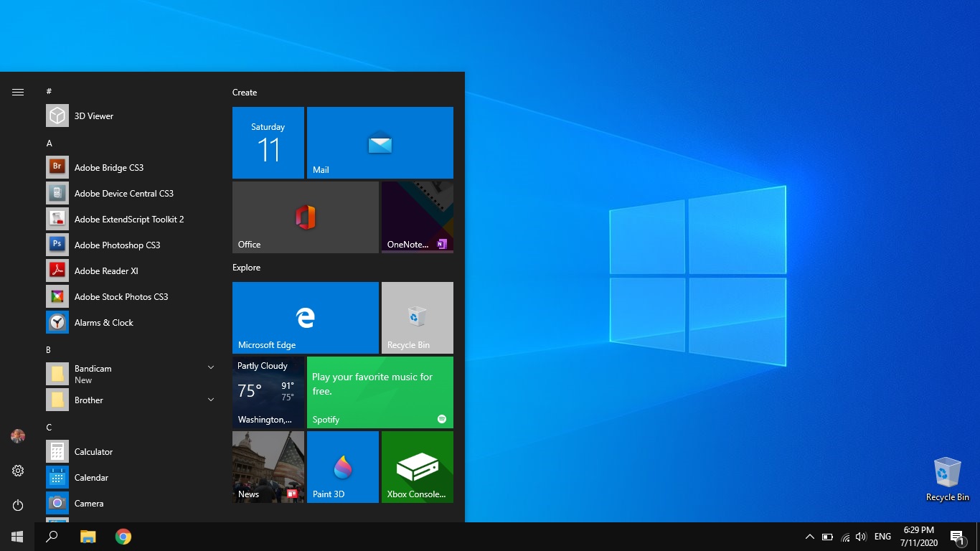Select the Calendar app
This screenshot has height=551, width=980.
tap(91, 477)
